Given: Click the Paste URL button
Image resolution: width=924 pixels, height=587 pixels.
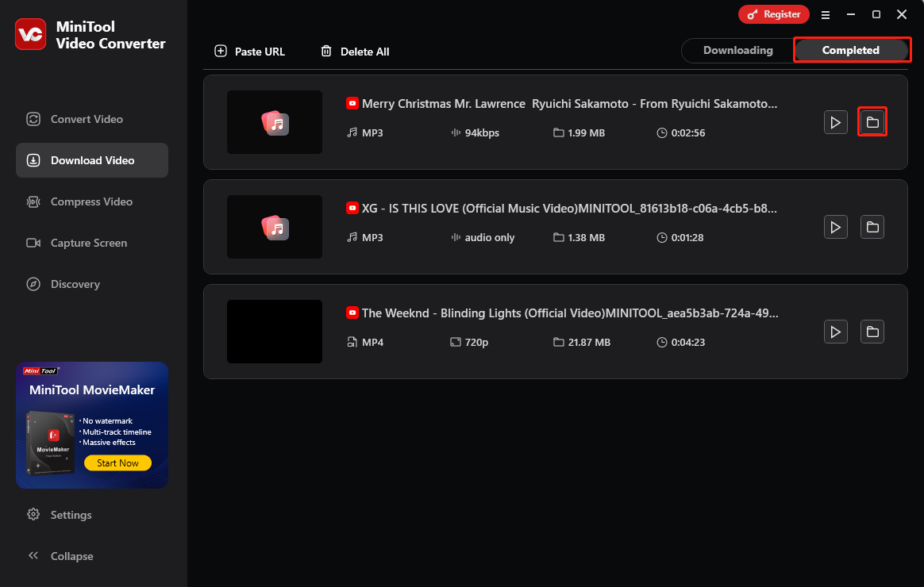Looking at the screenshot, I should pos(249,52).
